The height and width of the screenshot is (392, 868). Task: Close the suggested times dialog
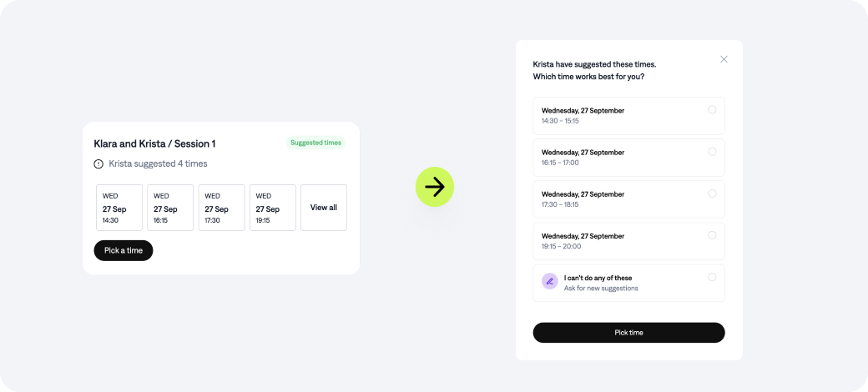pyautogui.click(x=724, y=59)
